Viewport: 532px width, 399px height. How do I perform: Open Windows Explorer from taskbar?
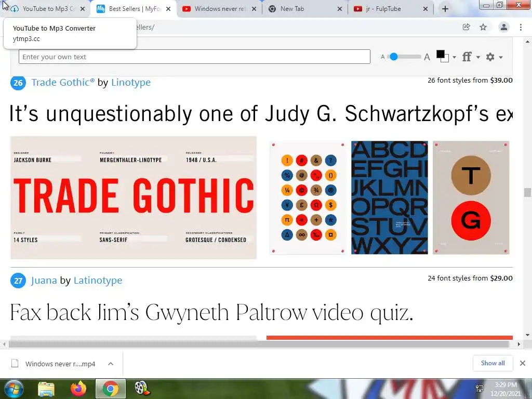coord(46,389)
